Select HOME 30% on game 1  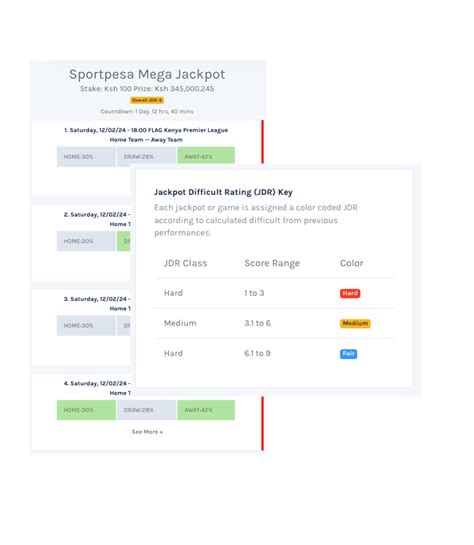tap(86, 157)
